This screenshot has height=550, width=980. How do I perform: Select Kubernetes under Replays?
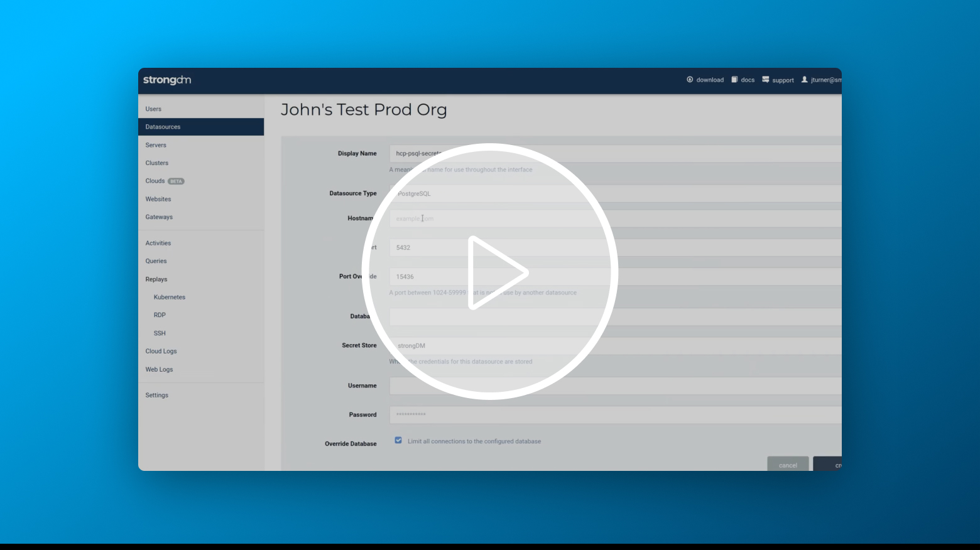click(x=170, y=297)
